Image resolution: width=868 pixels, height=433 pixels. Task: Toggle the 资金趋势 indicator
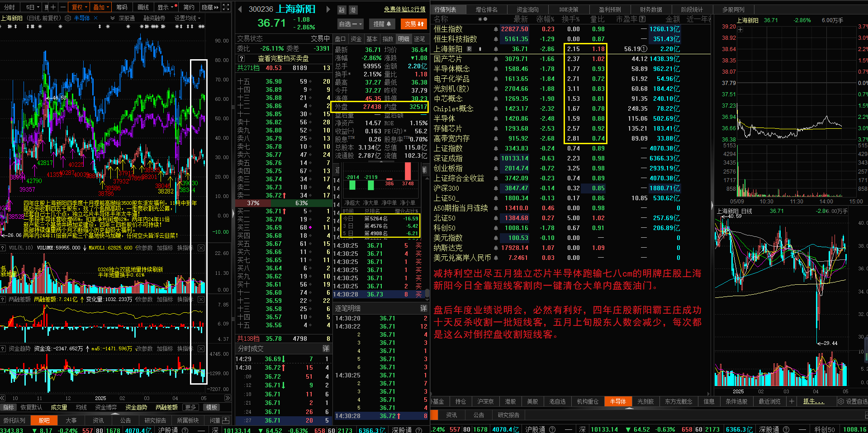(136, 407)
